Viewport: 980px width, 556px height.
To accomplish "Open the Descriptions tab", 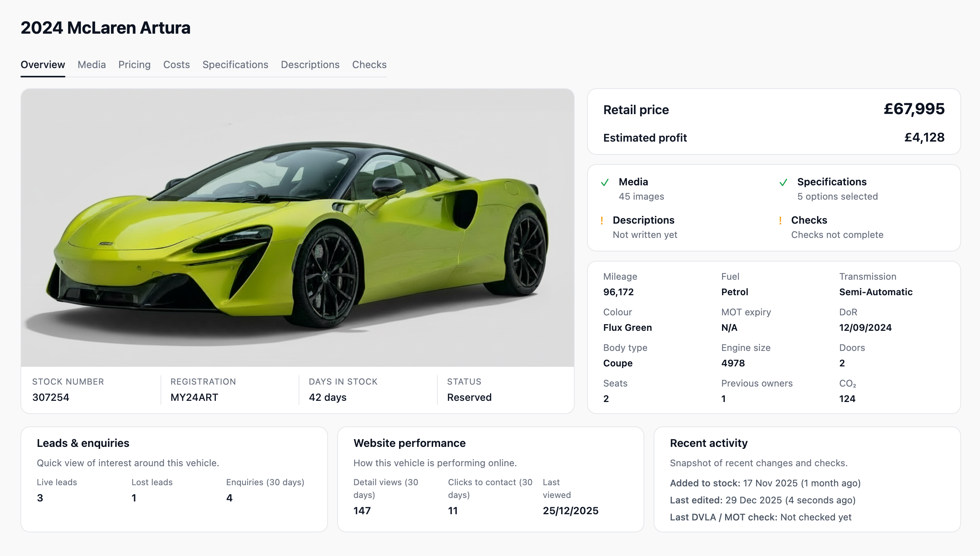I will pos(310,65).
